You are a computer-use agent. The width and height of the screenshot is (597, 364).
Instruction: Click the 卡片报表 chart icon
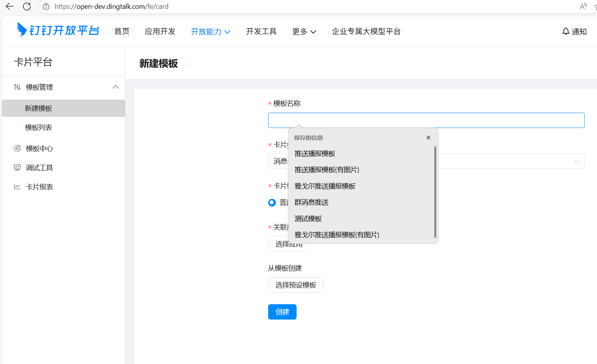click(17, 187)
